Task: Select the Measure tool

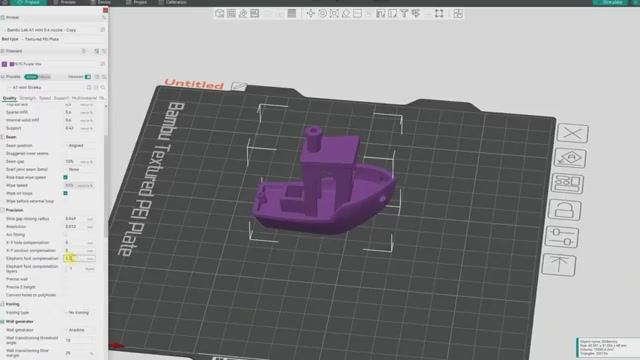Action: coord(439,13)
